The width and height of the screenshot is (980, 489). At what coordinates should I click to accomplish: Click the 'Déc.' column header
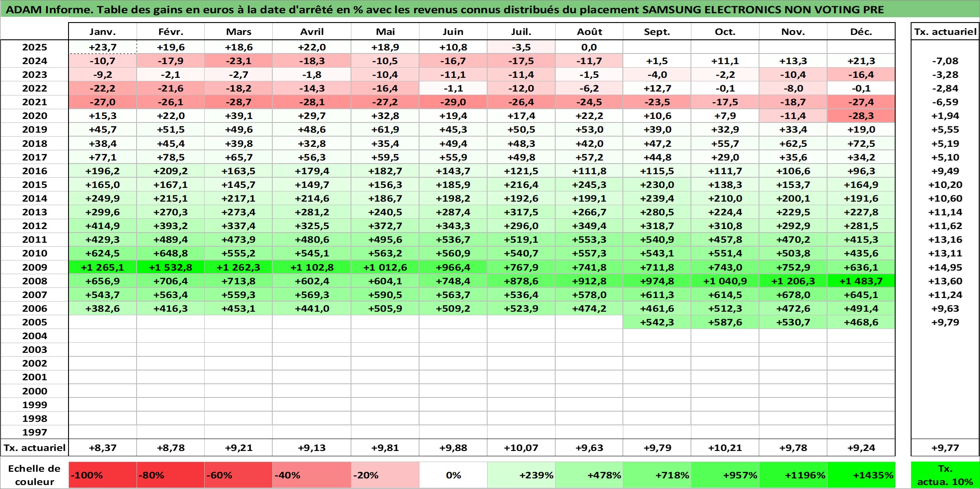click(x=861, y=32)
